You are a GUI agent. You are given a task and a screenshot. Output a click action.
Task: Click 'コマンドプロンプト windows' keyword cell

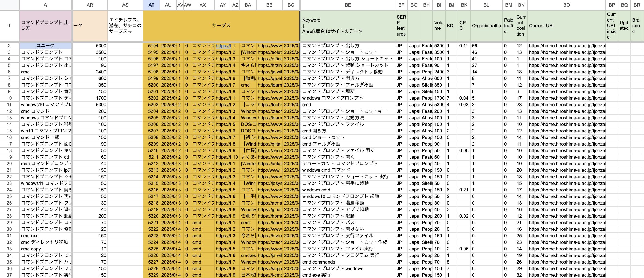click(x=348, y=268)
